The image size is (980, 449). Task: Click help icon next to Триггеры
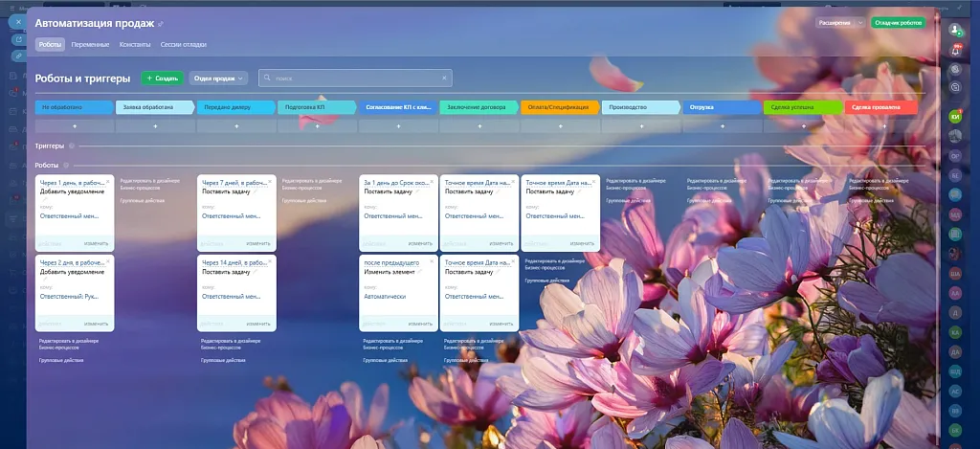coord(70,146)
